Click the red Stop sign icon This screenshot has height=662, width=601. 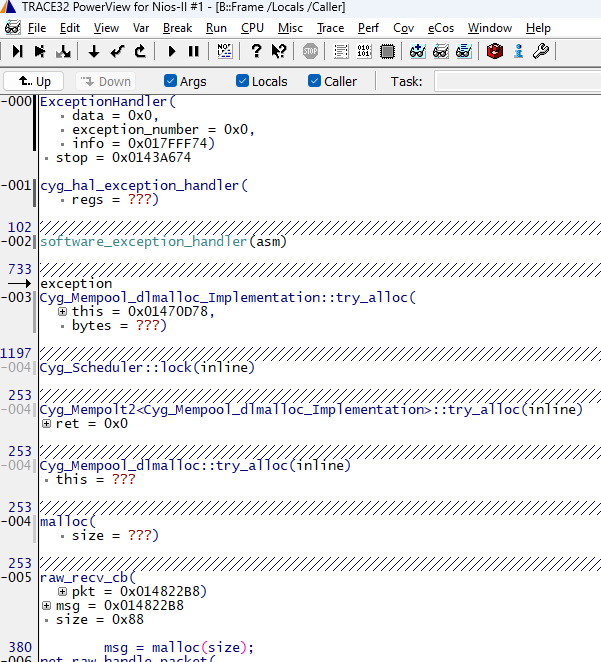pos(311,51)
